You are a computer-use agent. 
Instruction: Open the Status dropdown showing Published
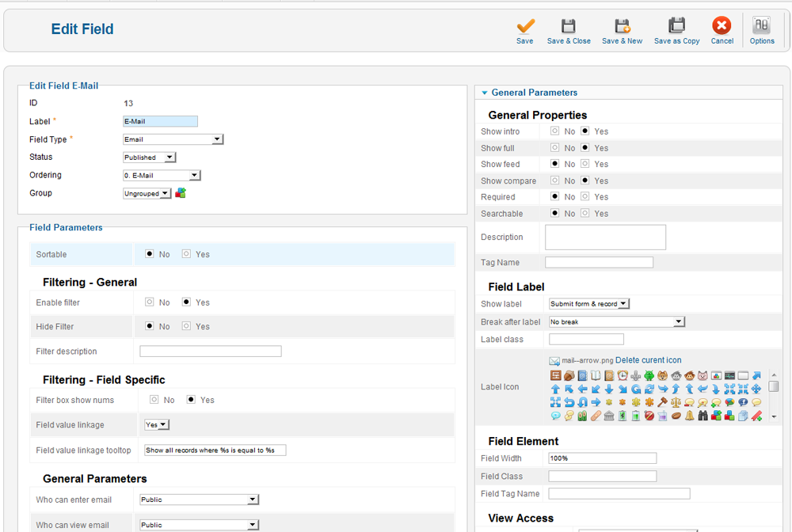tap(150, 158)
